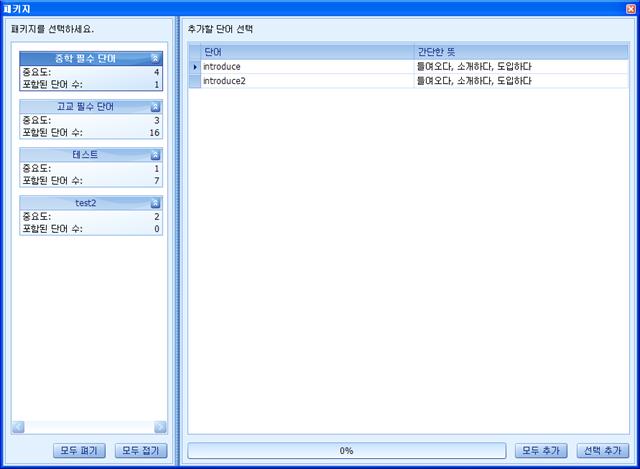Click the row indicator arrow beside introduce
This screenshot has width=640, height=469.
click(x=195, y=67)
